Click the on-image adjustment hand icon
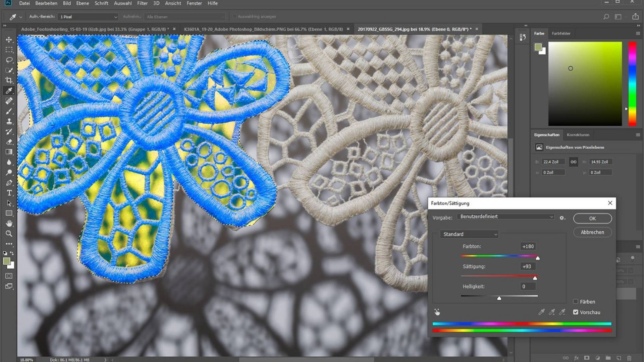644x362 pixels. point(437,312)
